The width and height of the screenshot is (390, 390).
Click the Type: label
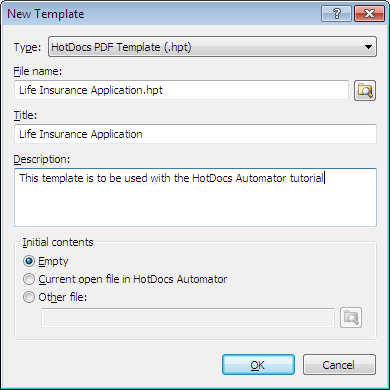pyautogui.click(x=27, y=47)
